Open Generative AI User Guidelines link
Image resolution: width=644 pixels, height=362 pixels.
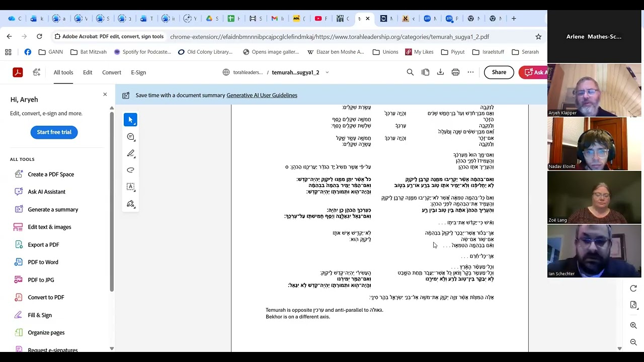click(262, 95)
